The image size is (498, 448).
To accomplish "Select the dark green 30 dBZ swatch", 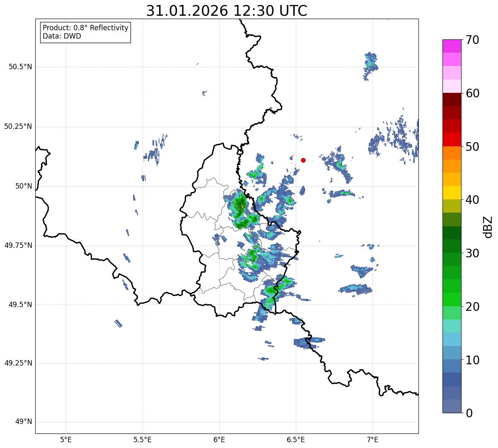I will [x=452, y=246].
